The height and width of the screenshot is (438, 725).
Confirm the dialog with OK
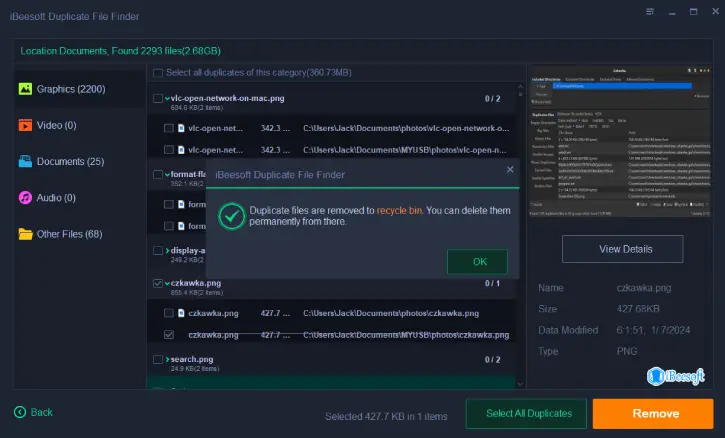click(x=477, y=262)
